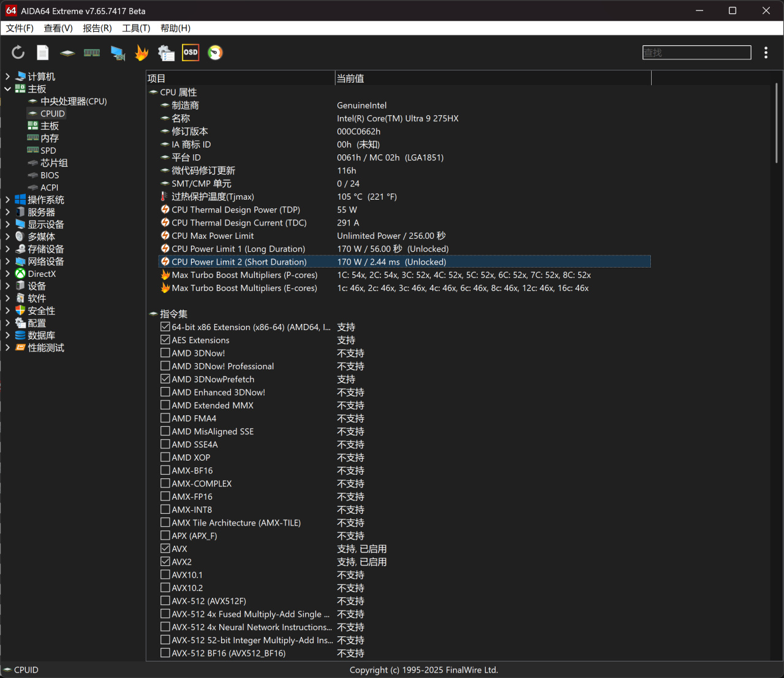
Task: Click the speedometer gauge toolbar icon
Action: pyautogui.click(x=215, y=53)
